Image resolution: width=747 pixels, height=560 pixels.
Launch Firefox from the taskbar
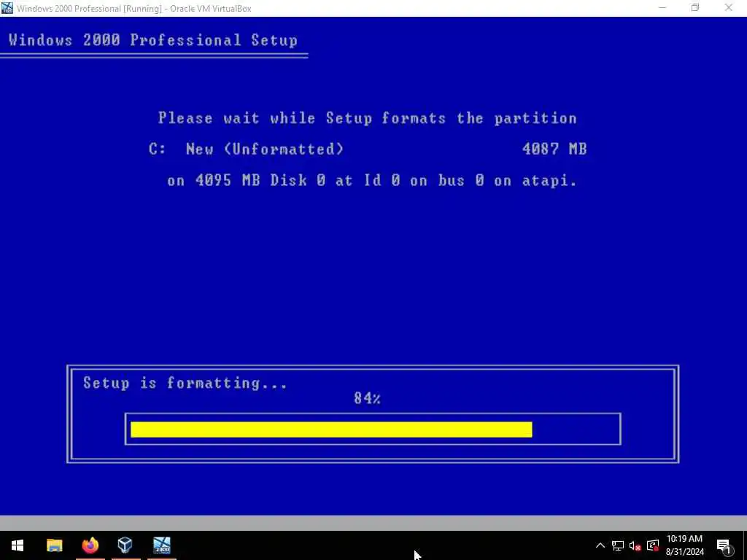coord(90,545)
